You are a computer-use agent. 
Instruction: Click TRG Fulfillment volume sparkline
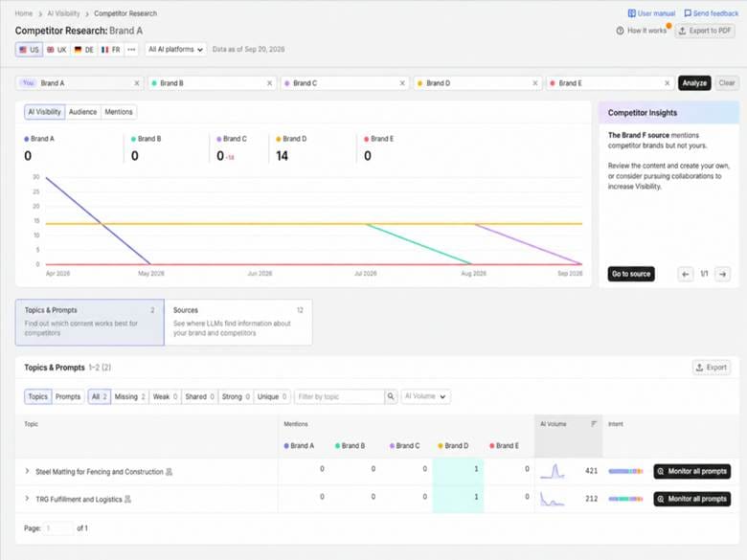point(553,499)
